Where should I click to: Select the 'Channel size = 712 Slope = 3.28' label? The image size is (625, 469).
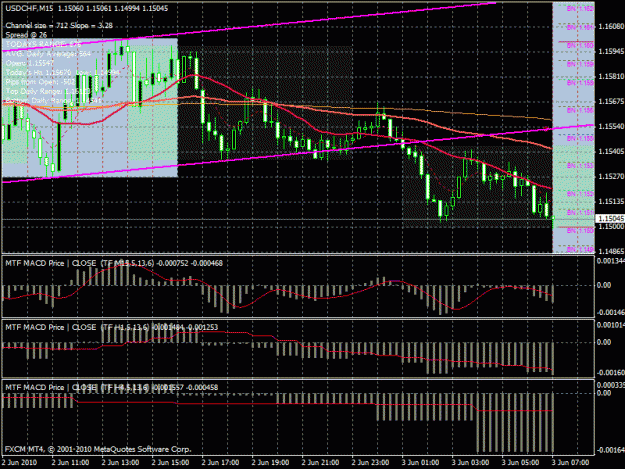tap(59, 26)
